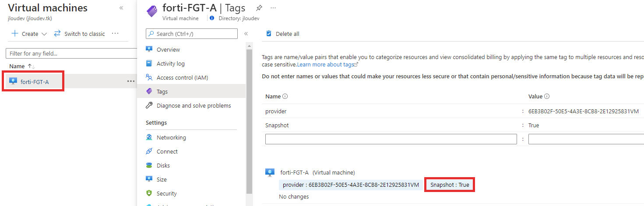Image resolution: width=644 pixels, height=206 pixels.
Task: Open the Overview menu item
Action: pos(169,49)
